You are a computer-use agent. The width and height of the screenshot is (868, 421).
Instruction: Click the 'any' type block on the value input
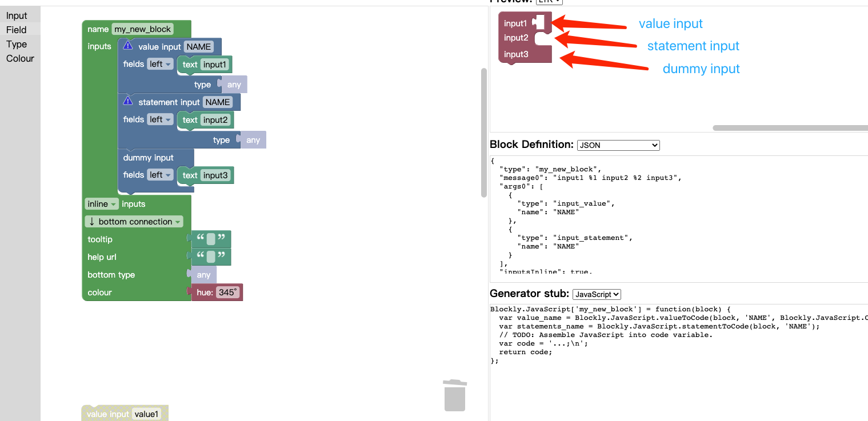234,84
